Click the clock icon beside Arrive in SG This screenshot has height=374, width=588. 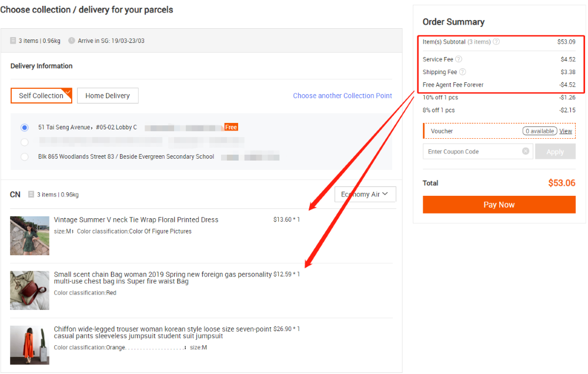coord(72,41)
